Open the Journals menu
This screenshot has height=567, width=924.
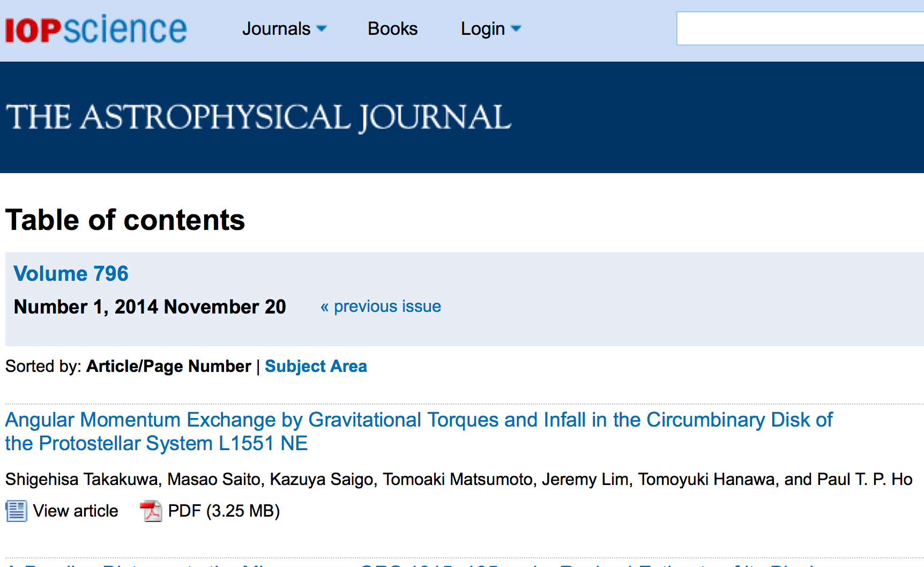(277, 28)
